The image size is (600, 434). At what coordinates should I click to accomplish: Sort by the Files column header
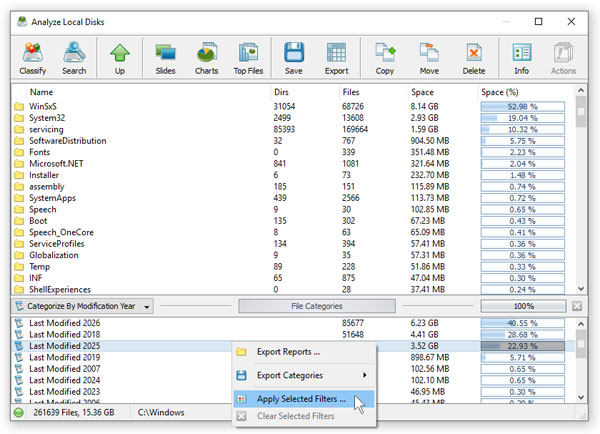click(351, 92)
